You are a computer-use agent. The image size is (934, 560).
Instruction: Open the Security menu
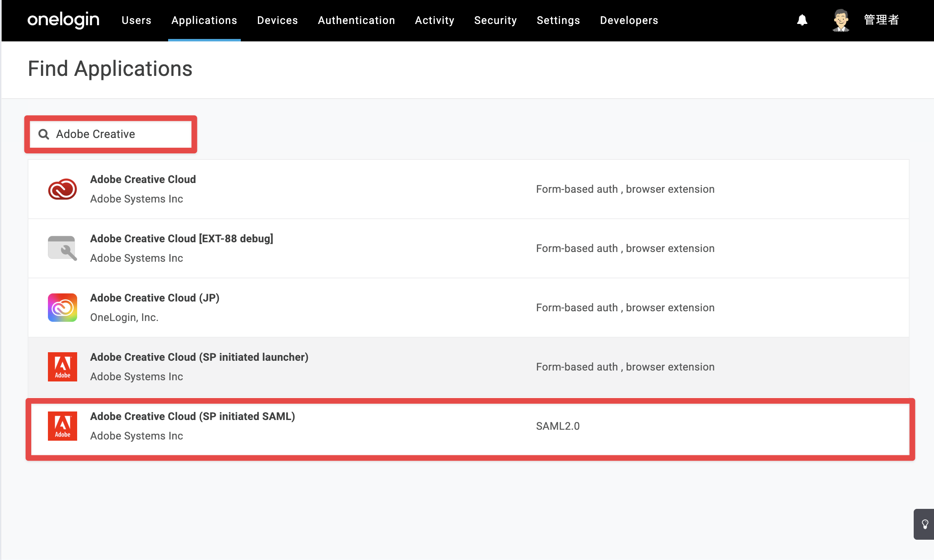pyautogui.click(x=495, y=20)
